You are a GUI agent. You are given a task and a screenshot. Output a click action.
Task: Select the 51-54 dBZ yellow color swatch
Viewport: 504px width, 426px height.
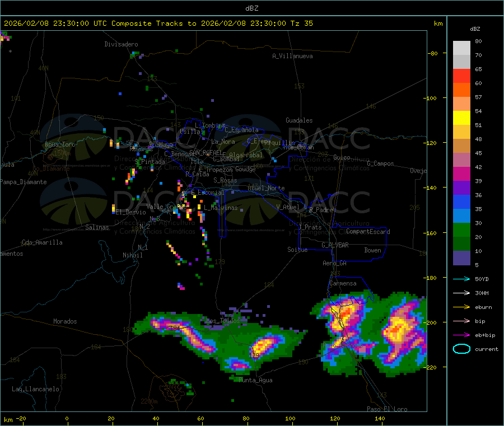[461, 118]
